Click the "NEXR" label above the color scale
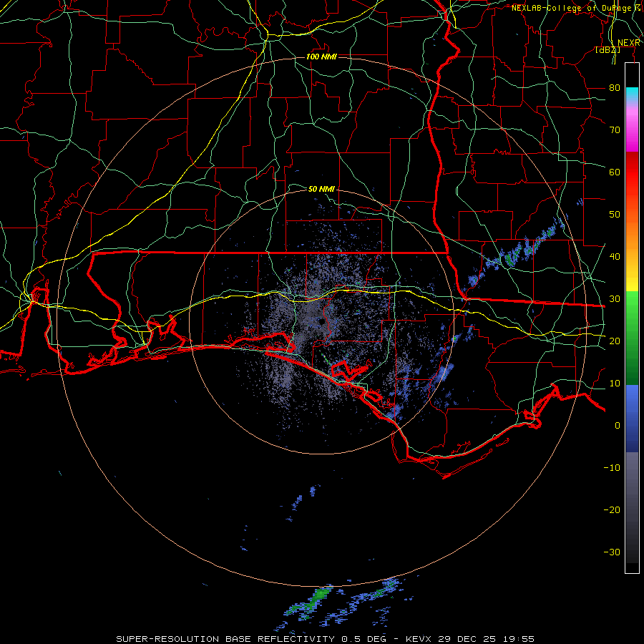 [628, 43]
